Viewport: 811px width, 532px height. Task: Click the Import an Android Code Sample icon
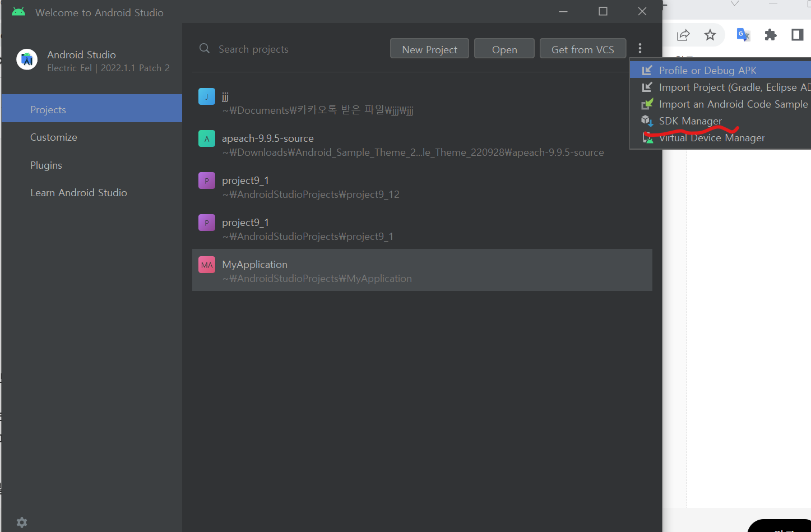pyautogui.click(x=647, y=104)
